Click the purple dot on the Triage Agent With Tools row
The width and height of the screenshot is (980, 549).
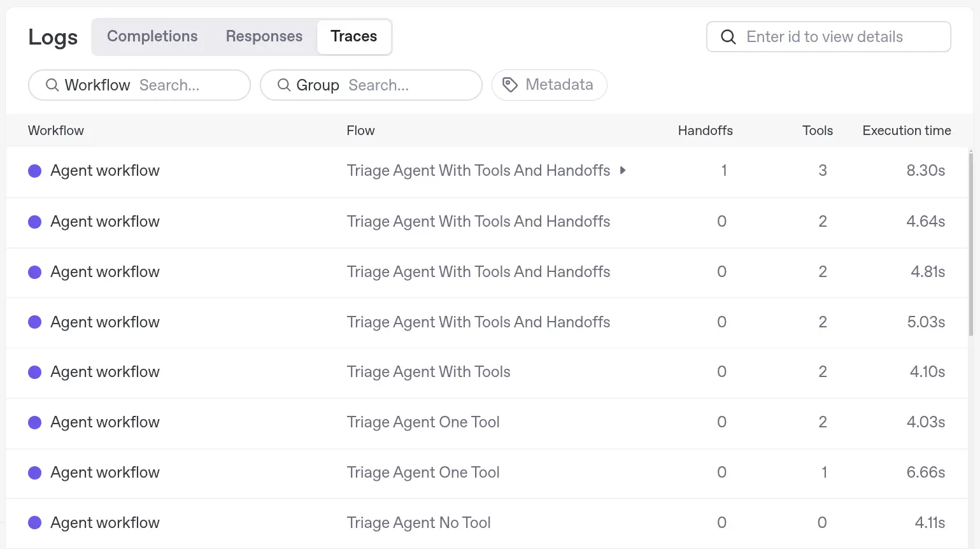click(35, 372)
